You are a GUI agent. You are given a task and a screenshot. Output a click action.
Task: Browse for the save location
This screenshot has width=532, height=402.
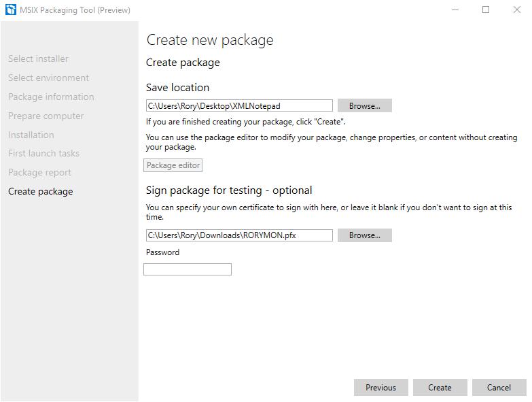coord(365,105)
